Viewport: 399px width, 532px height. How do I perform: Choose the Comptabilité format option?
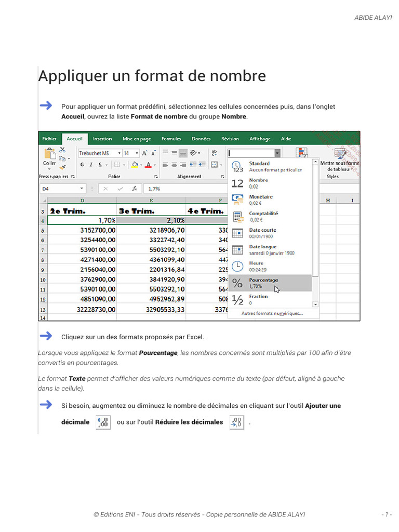coord(270,217)
